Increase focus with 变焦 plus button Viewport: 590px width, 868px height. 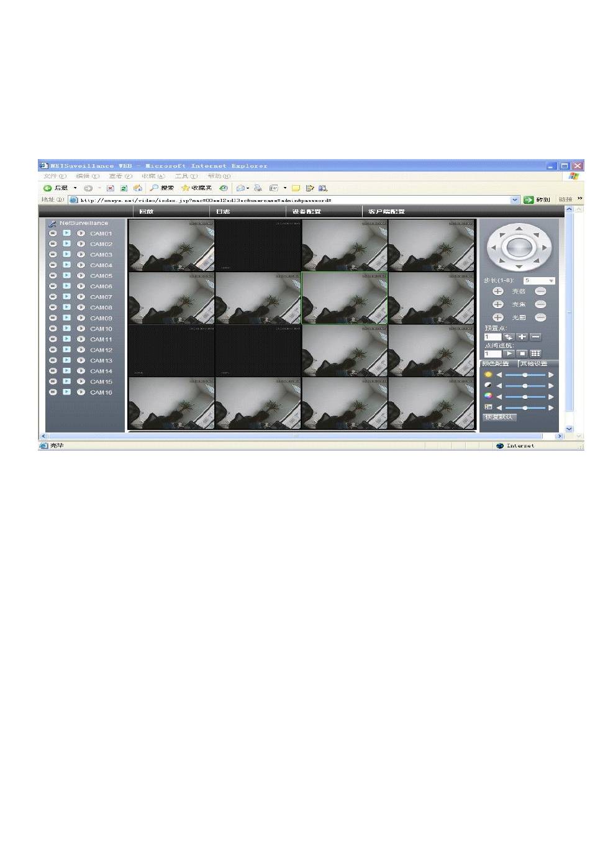point(498,304)
